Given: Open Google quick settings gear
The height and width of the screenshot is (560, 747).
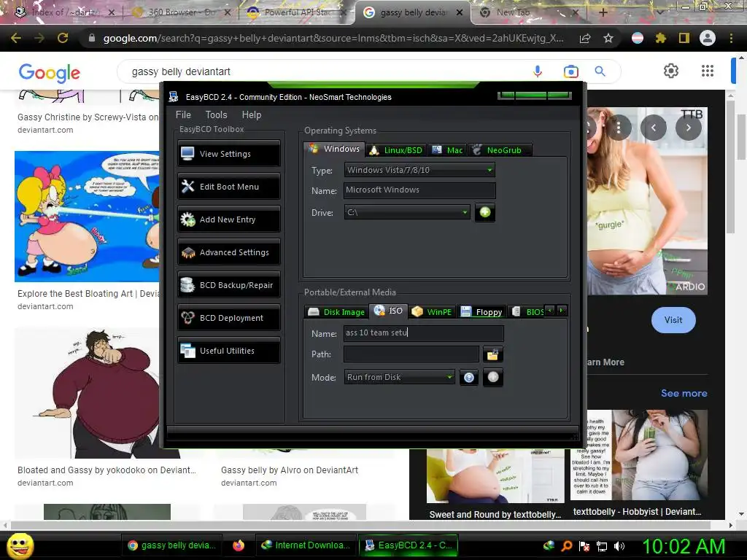Looking at the screenshot, I should [671, 71].
